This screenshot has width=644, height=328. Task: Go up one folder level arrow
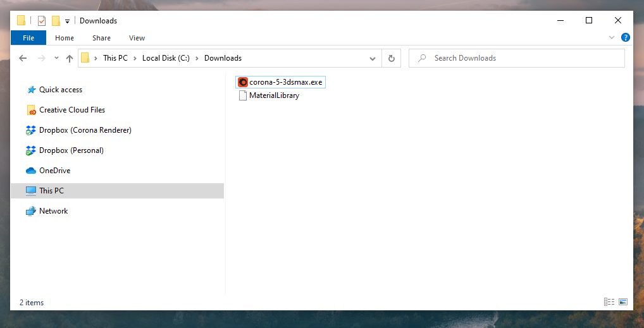coord(70,58)
